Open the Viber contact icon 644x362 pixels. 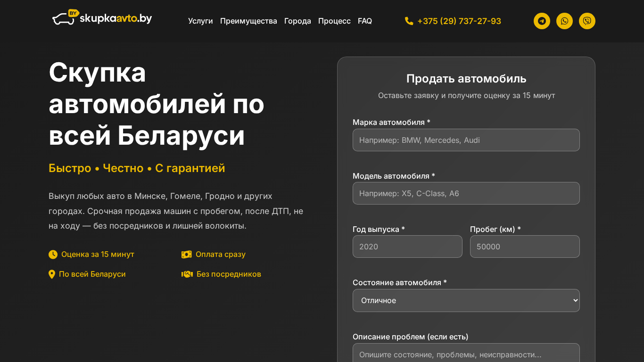coord(587,21)
